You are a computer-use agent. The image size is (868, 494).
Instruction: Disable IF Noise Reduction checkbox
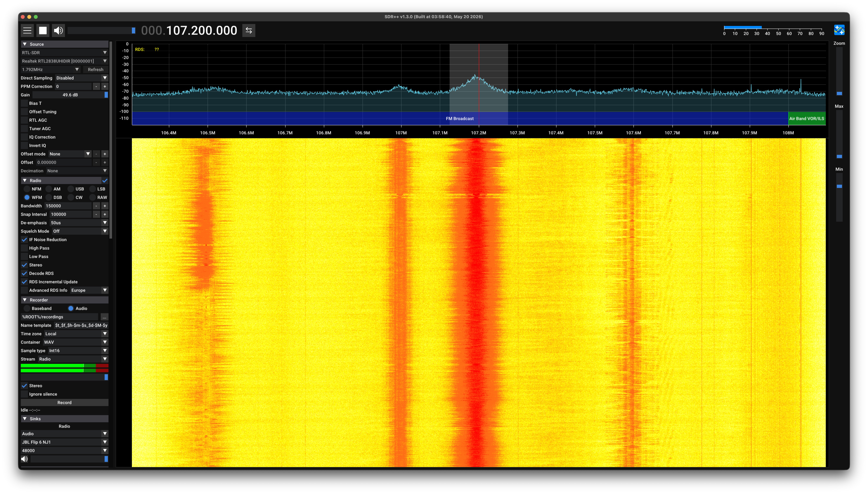[x=24, y=240]
